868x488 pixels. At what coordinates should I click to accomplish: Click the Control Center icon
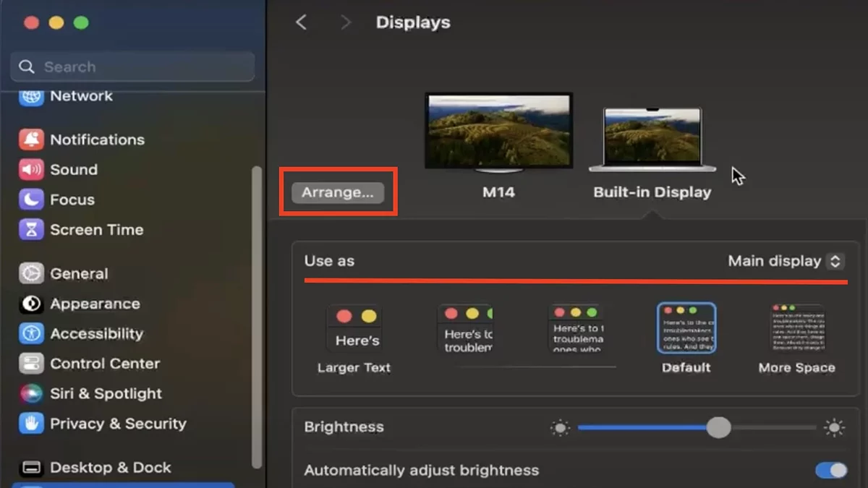pyautogui.click(x=31, y=364)
